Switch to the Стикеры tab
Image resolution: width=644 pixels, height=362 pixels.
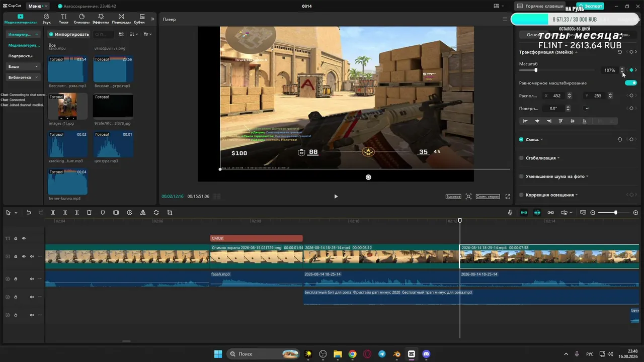coord(82,19)
